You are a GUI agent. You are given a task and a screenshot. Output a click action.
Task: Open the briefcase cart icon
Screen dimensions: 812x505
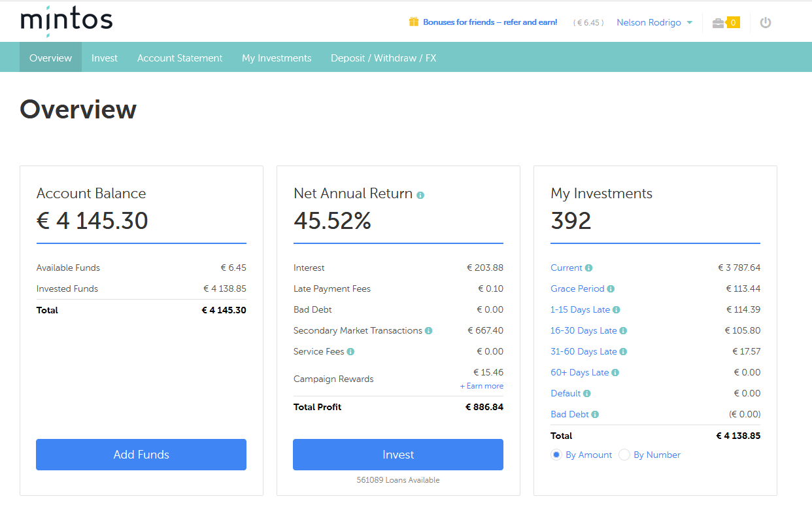pyautogui.click(x=719, y=23)
